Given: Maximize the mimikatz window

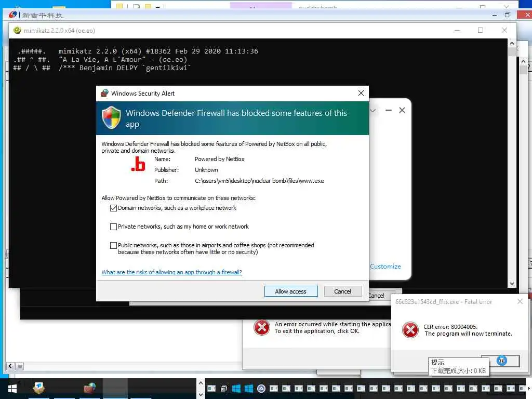Looking at the screenshot, I should pos(481,30).
